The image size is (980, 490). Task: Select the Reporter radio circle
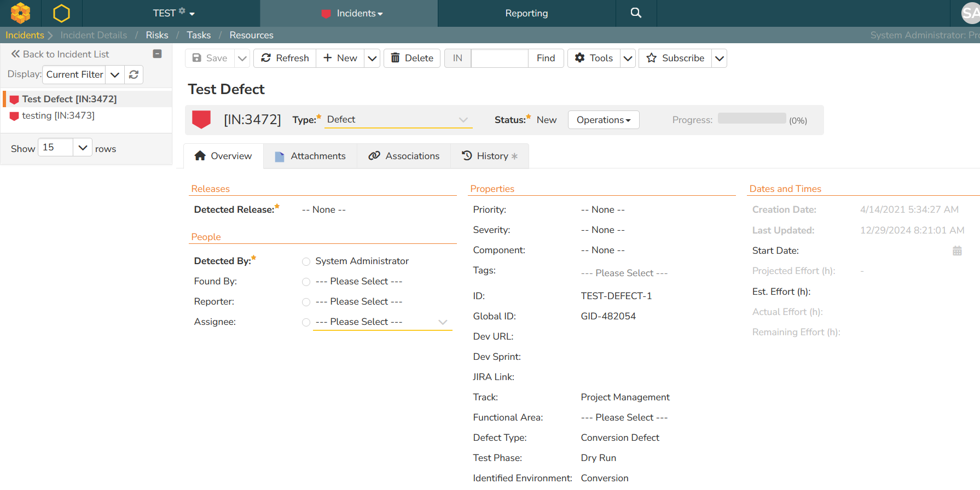coord(306,302)
